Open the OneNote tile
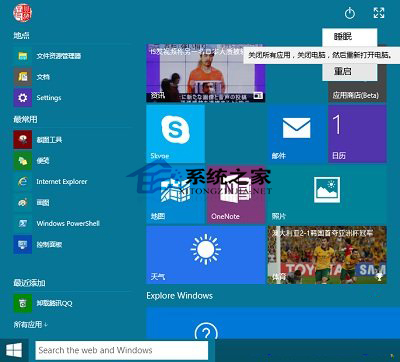 [236, 195]
